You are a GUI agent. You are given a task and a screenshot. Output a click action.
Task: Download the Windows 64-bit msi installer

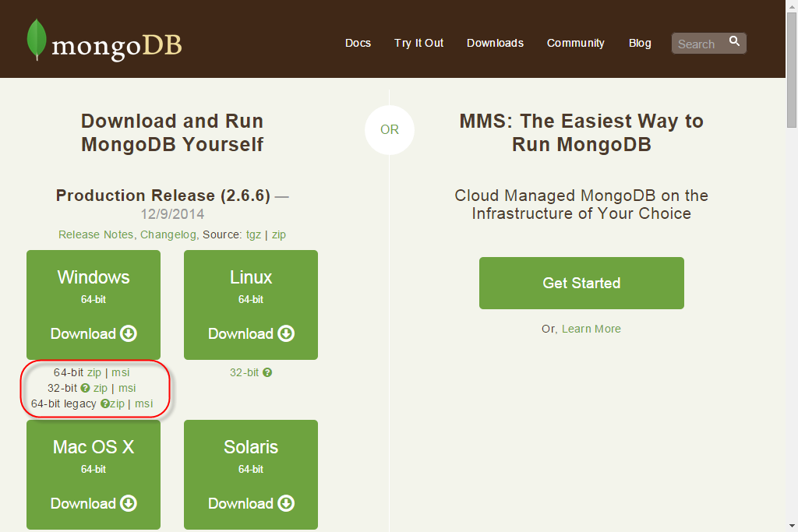point(121,372)
